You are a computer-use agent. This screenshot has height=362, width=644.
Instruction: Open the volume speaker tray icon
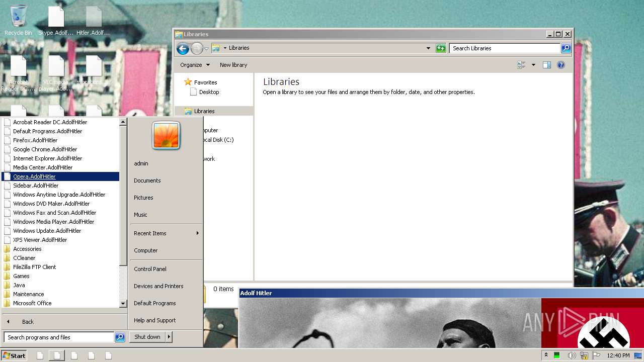tap(572, 355)
